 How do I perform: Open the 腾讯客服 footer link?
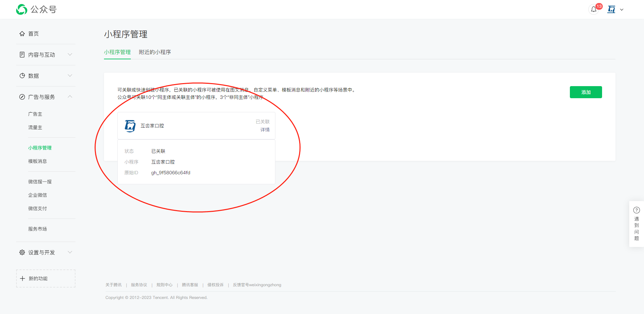[190, 285]
